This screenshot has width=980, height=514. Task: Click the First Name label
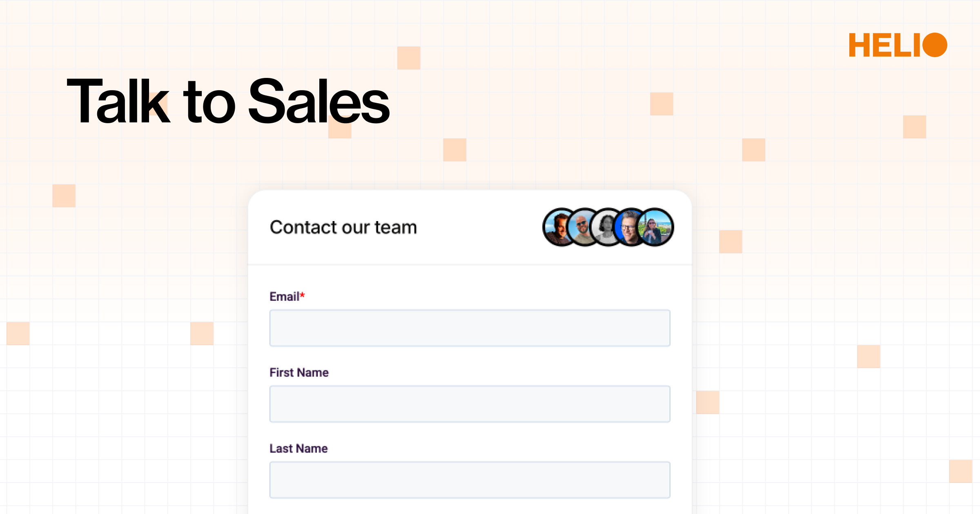298,372
